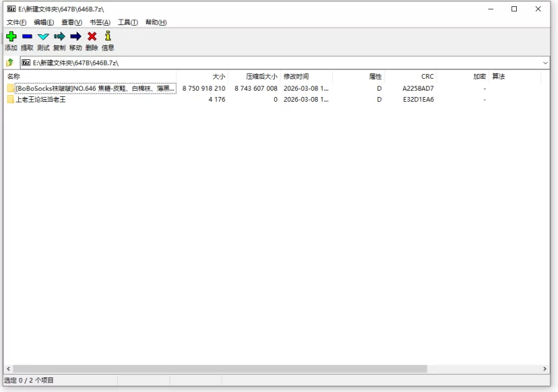Click the Copy (复制) arrow icon
The width and height of the screenshot is (558, 392).
click(x=59, y=37)
